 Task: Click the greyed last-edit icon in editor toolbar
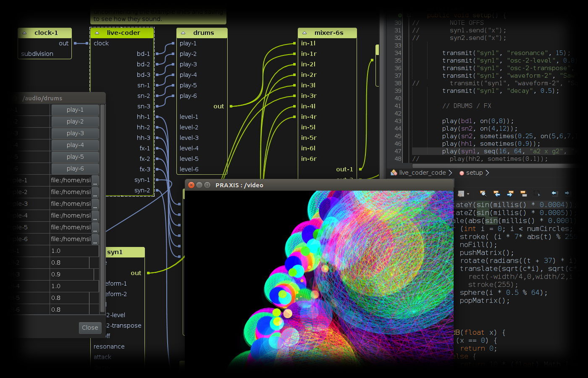pos(461,194)
